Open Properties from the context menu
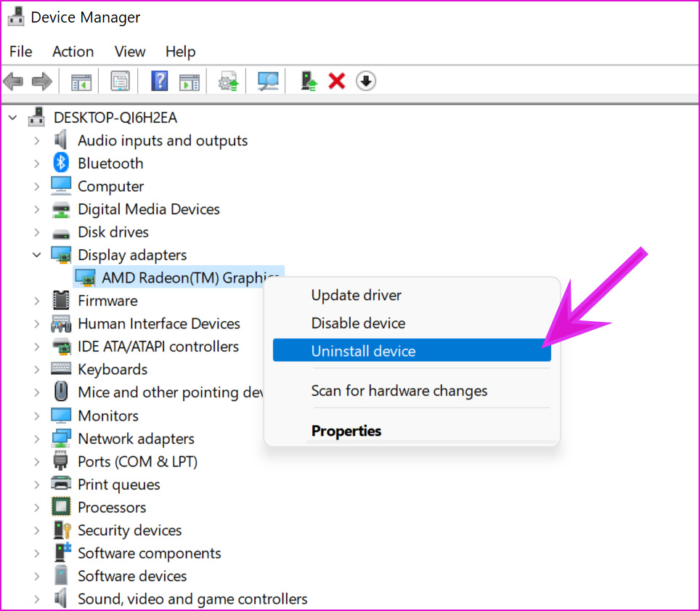The image size is (700, 611). click(x=412, y=431)
